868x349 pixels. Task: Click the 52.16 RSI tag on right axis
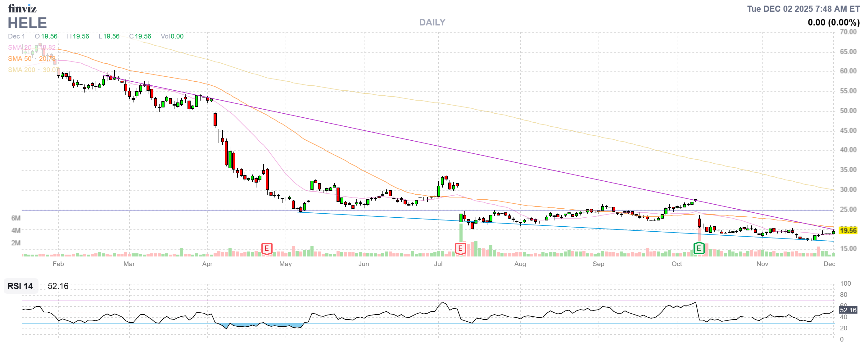coord(848,310)
